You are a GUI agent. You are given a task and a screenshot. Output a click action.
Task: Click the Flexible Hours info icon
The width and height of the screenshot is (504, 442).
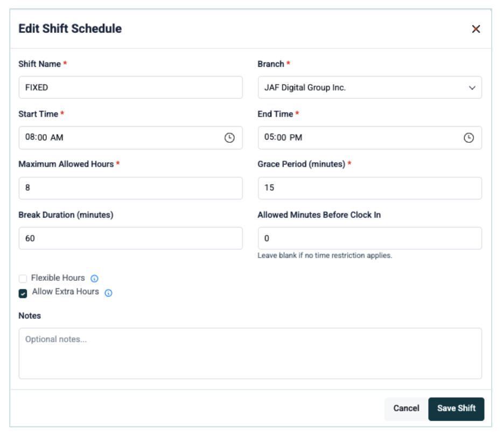(95, 279)
